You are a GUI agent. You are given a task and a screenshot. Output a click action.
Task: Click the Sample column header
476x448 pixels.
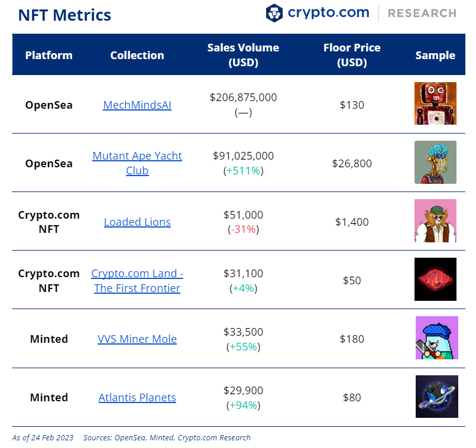tap(435, 55)
